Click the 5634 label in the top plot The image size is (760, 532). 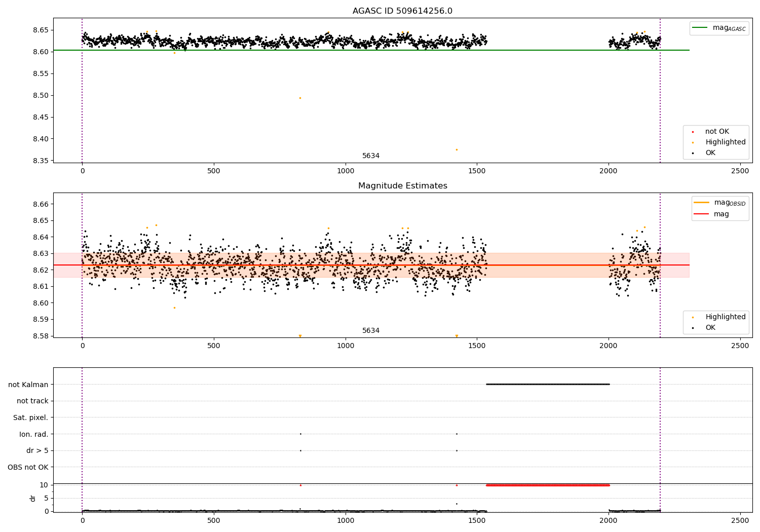click(371, 156)
